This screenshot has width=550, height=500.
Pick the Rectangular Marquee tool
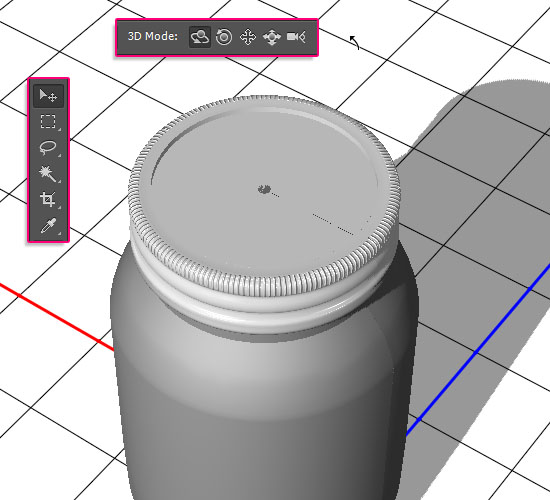coord(48,121)
